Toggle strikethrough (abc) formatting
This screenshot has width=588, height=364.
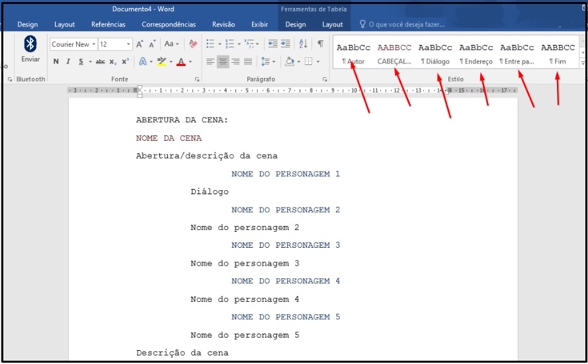click(100, 62)
